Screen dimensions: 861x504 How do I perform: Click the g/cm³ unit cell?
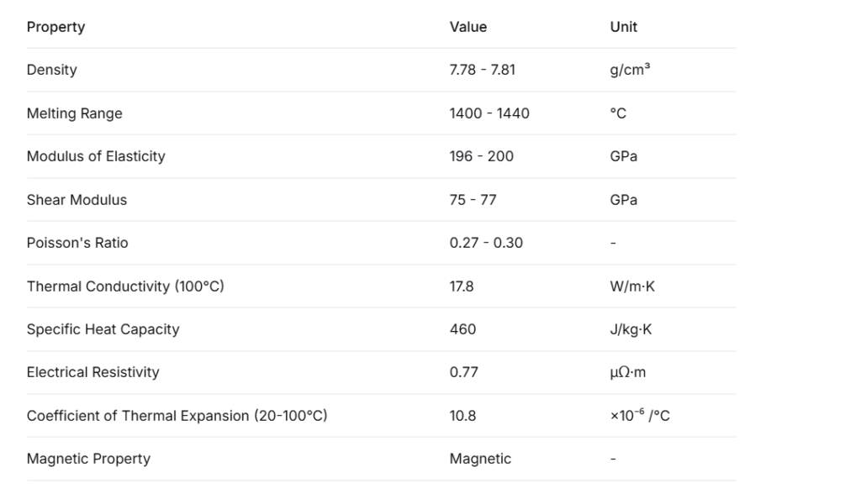(x=630, y=70)
